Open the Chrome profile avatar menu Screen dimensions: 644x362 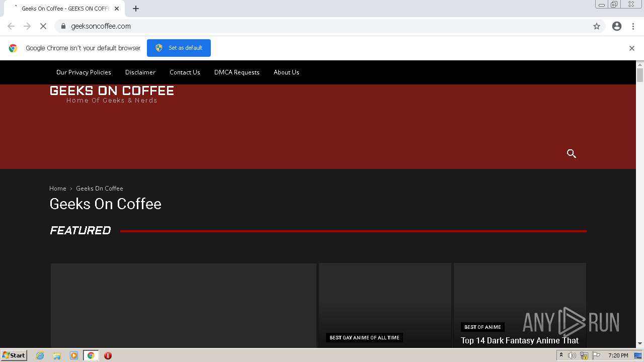click(x=617, y=26)
